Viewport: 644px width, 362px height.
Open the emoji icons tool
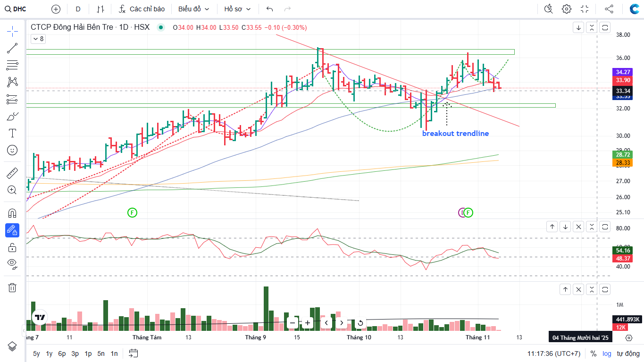point(12,150)
